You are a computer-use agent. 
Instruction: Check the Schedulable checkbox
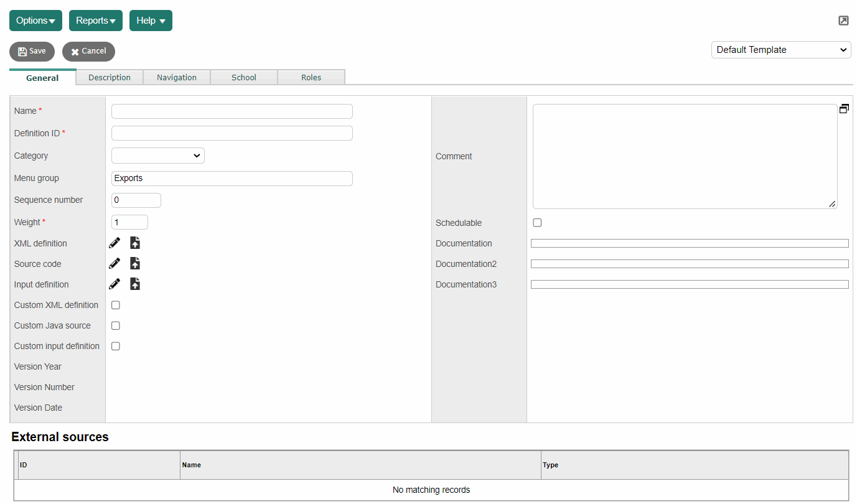537,223
